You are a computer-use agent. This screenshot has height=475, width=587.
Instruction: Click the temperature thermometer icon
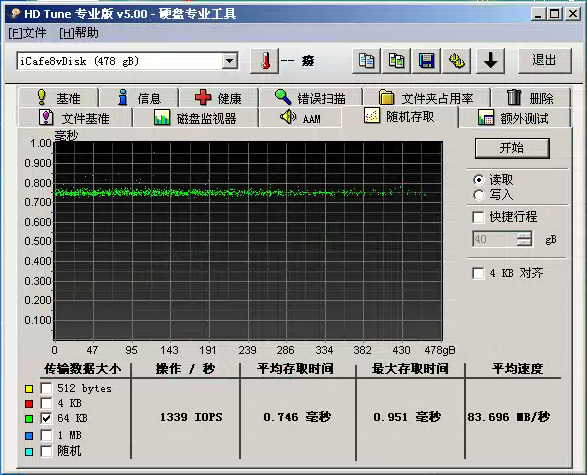(x=265, y=60)
